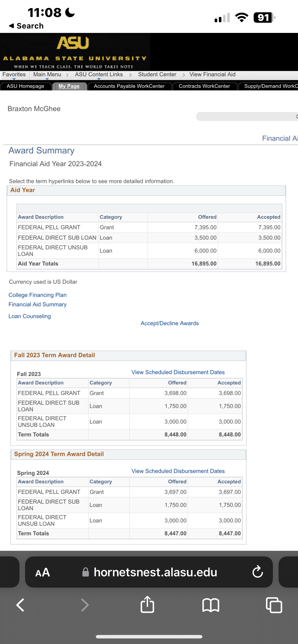Viewport: 298px width, 644px height.
Task: Return to Search via back caret
Action: click(x=26, y=26)
